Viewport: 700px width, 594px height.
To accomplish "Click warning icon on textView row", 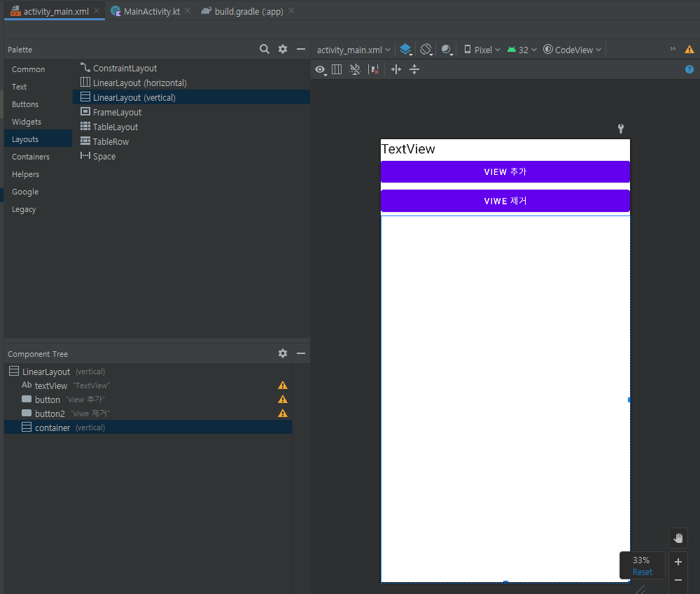I will click(x=283, y=385).
